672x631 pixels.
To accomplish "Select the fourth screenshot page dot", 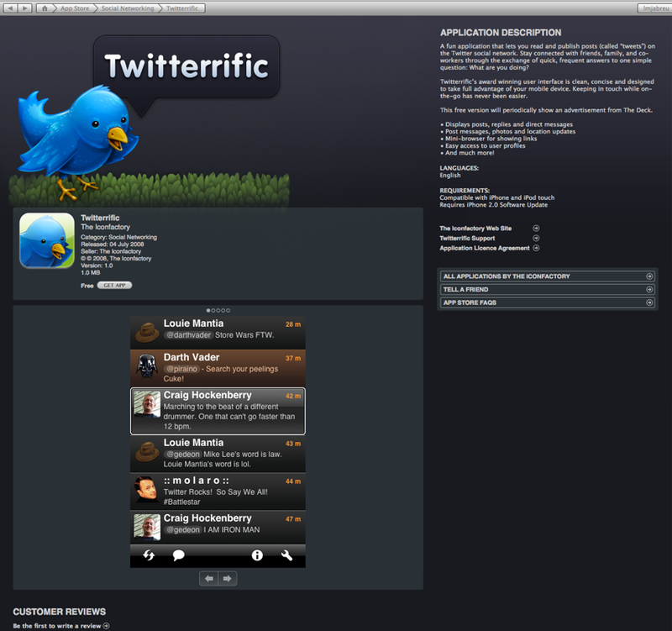I will tap(223, 310).
